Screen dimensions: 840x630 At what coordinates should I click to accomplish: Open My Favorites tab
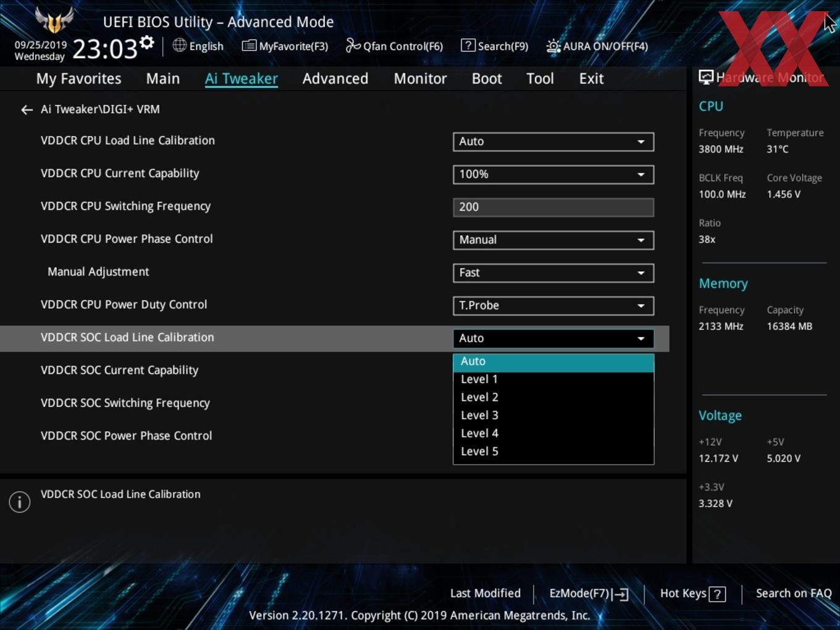click(x=78, y=78)
